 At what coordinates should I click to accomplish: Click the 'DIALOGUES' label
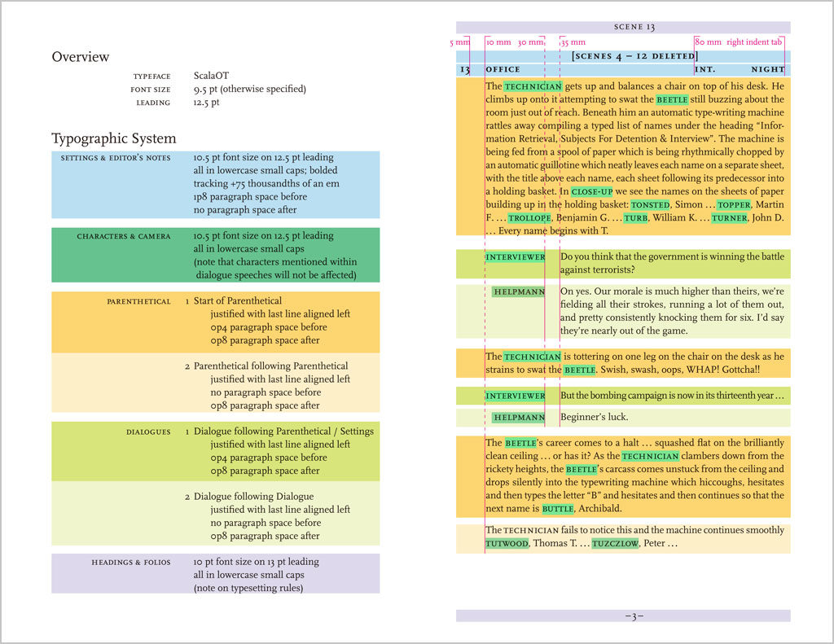click(148, 432)
